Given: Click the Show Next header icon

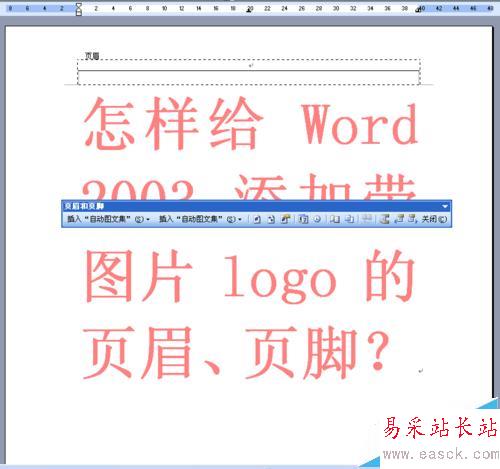Looking at the screenshot, I should pos(412,219).
